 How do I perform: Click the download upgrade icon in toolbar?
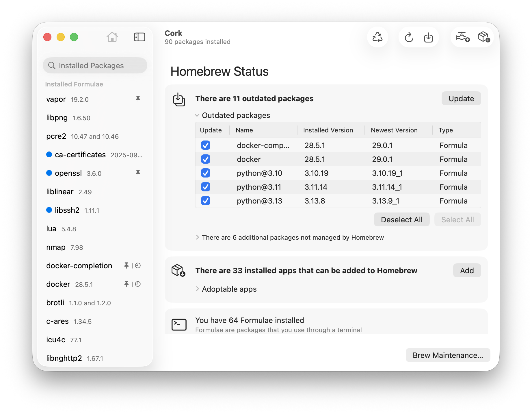(x=428, y=38)
